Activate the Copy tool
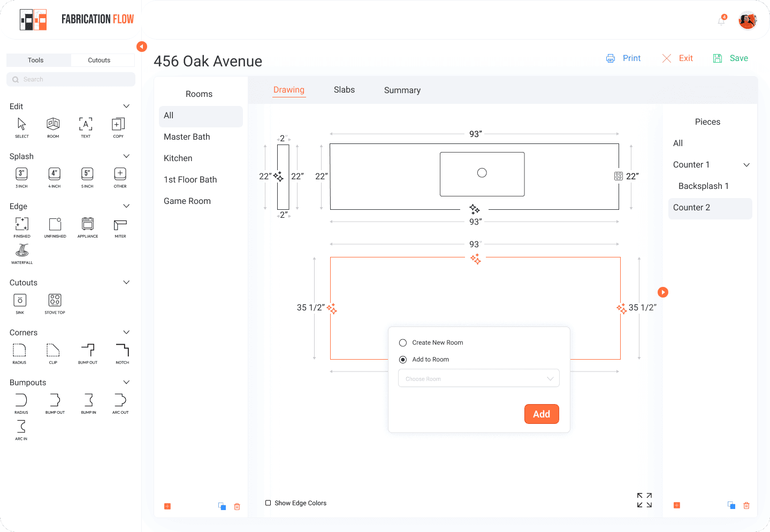The height and width of the screenshot is (532, 770). click(x=118, y=127)
